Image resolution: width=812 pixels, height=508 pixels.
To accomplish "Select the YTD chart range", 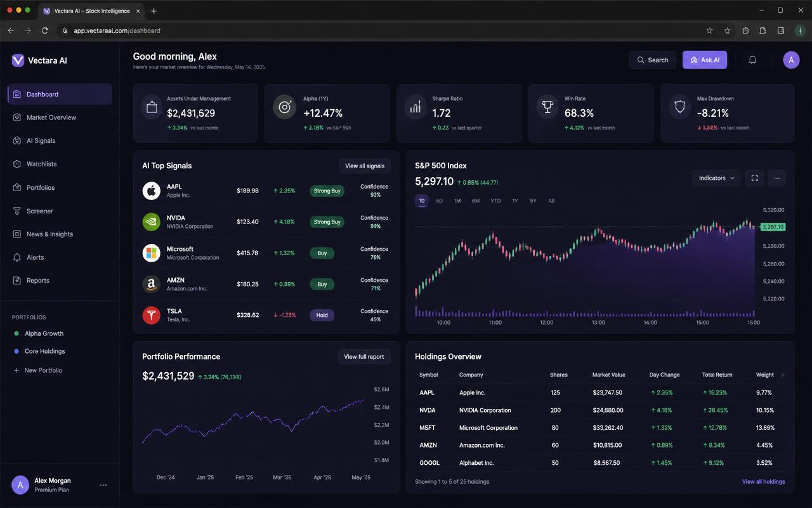I will tap(495, 201).
